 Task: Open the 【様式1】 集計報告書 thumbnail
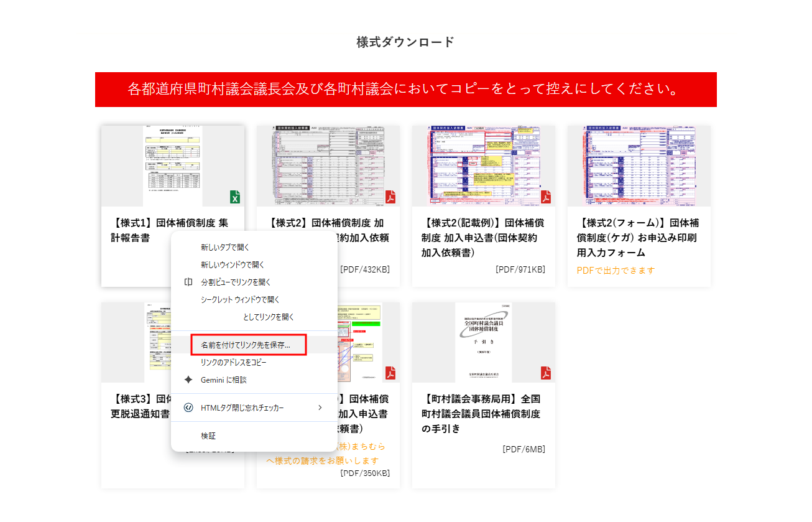pyautogui.click(x=173, y=166)
